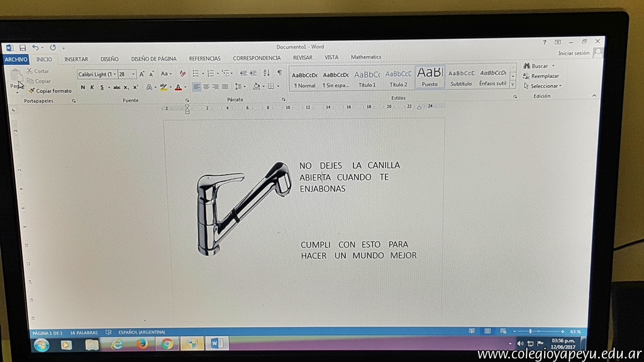Click the grow font size icon
This screenshot has width=644, height=362.
tap(142, 74)
